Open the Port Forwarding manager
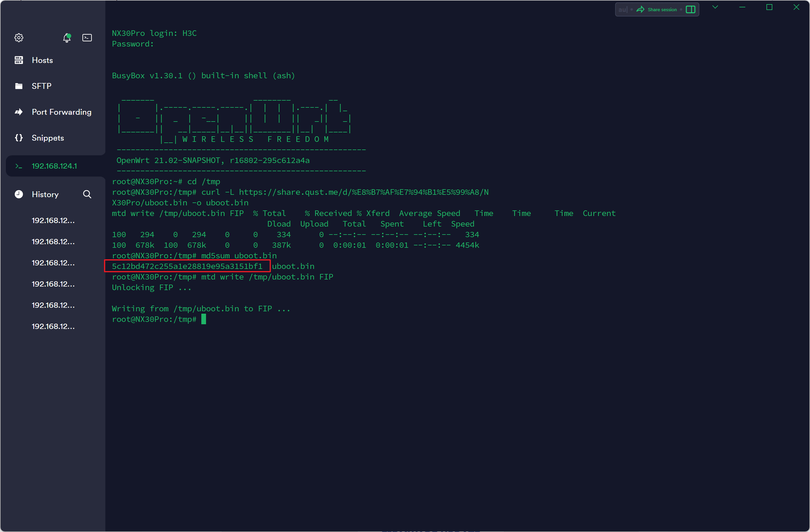The height and width of the screenshot is (532, 810). tap(61, 112)
